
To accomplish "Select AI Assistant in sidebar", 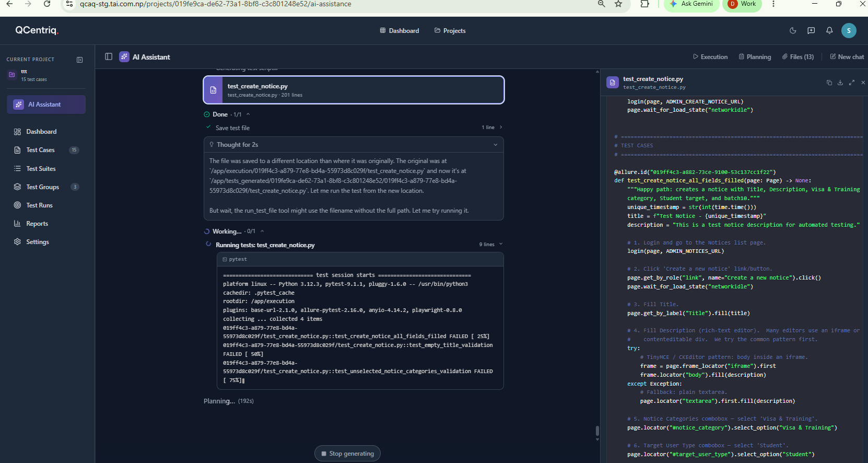I will coord(46,105).
